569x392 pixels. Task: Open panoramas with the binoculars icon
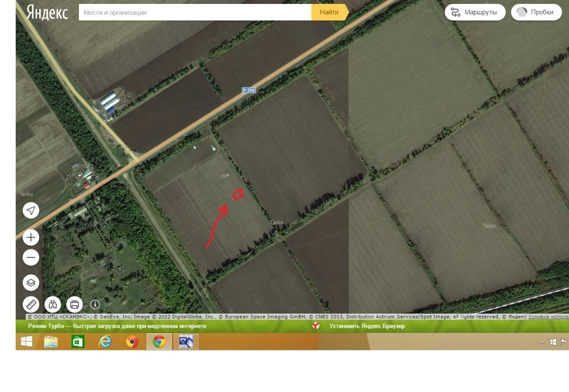pyautogui.click(x=52, y=305)
